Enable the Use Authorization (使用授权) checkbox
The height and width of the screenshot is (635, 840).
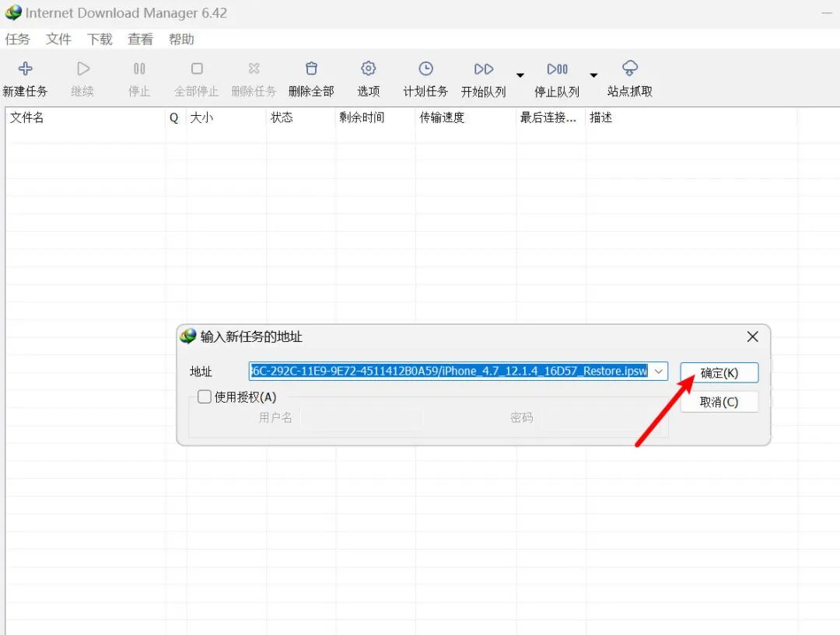pos(204,396)
